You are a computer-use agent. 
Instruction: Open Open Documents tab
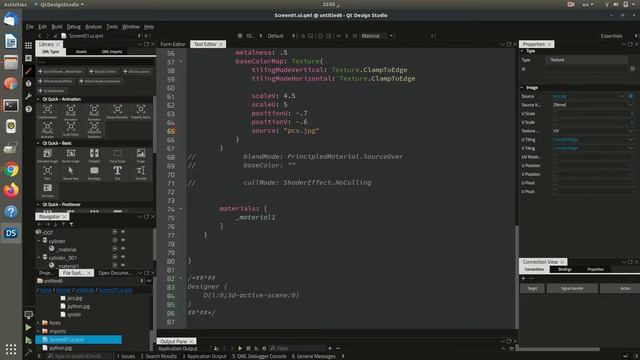[115, 273]
